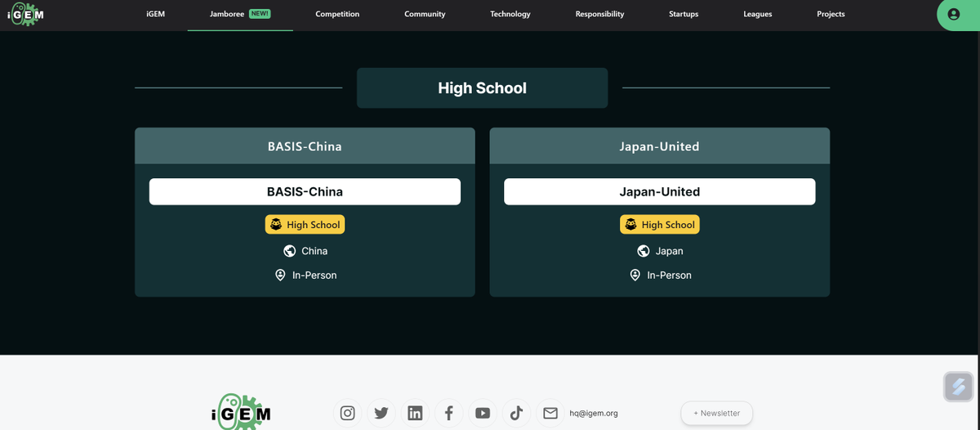Click the location pin icon in BASIS-China card
The height and width of the screenshot is (430, 980).
pyautogui.click(x=280, y=275)
